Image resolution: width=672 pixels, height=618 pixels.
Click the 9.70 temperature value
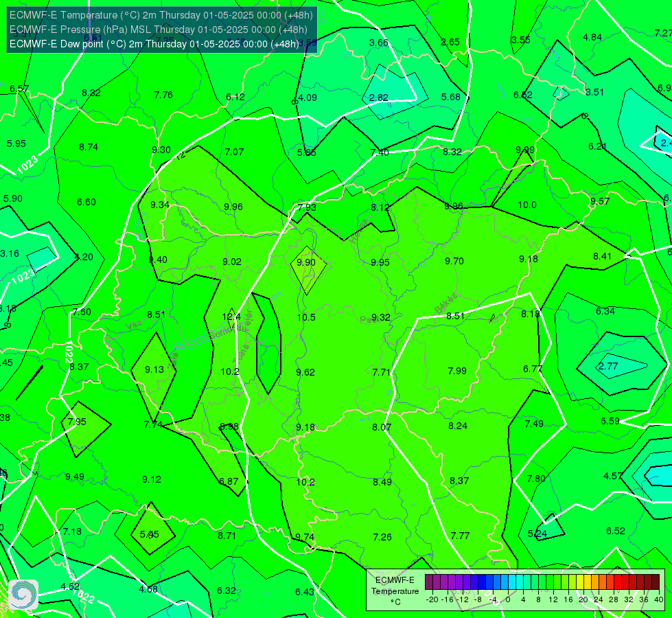[454, 261]
